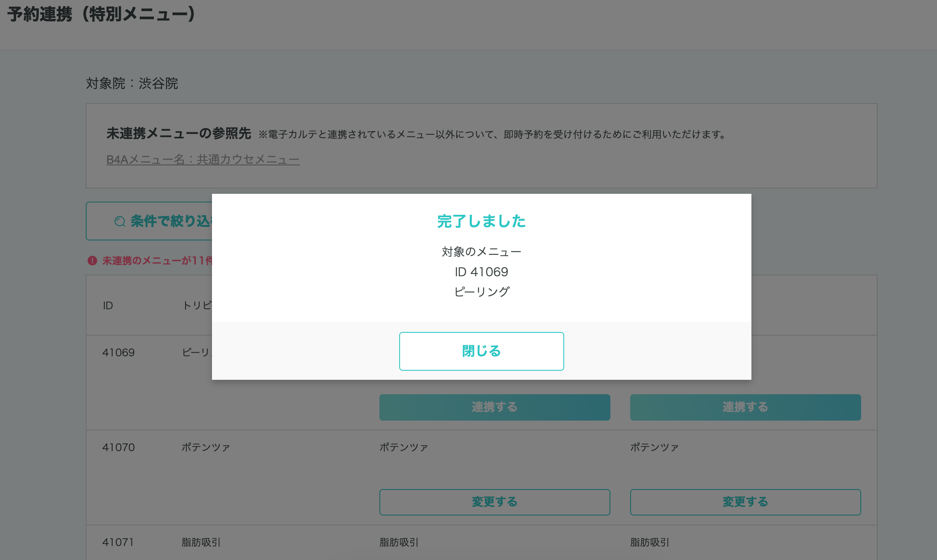The height and width of the screenshot is (560, 937).
Task: Click the ID column header
Action: pos(108,306)
